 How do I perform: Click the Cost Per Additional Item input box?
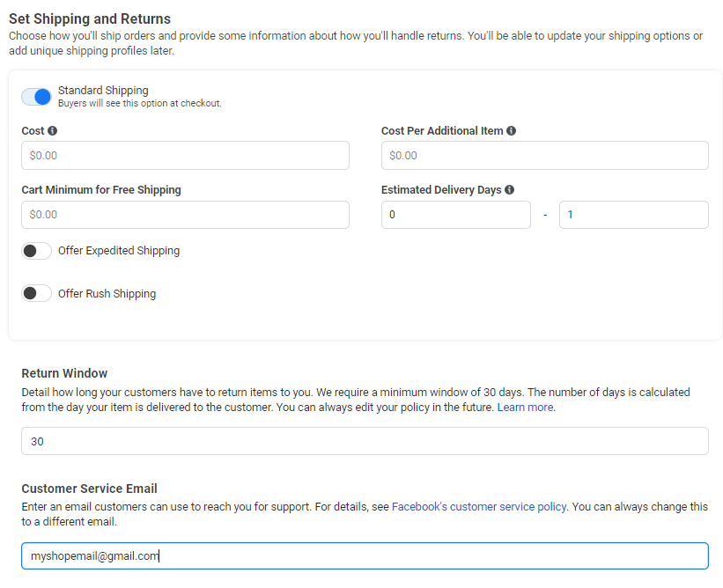coord(544,156)
